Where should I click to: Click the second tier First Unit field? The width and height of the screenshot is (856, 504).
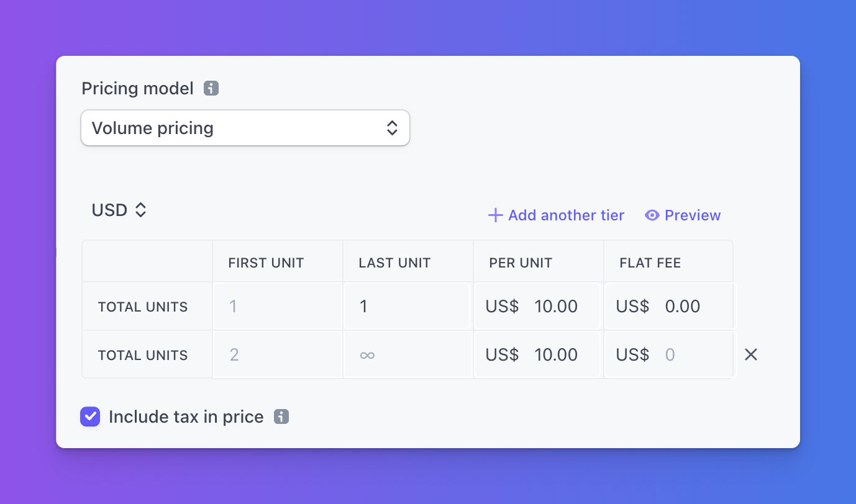click(278, 355)
